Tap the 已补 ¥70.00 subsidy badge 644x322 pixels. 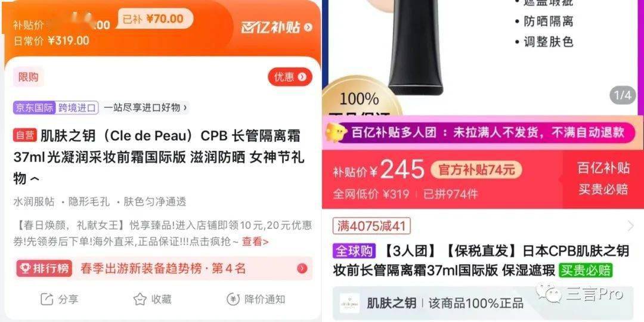click(154, 19)
